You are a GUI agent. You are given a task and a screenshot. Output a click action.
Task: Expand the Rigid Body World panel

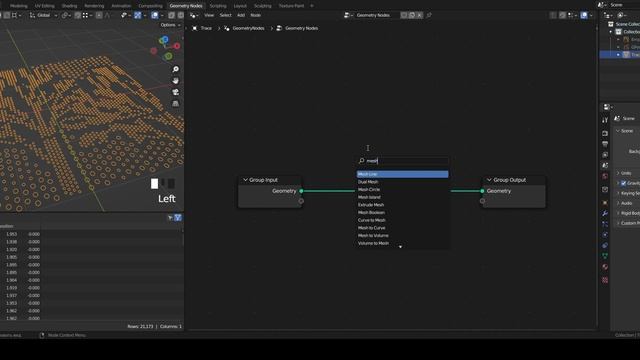(x=628, y=213)
